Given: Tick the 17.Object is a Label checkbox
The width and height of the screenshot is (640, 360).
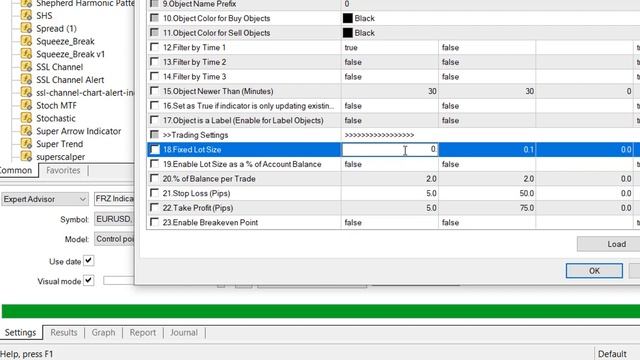Looking at the screenshot, I should click(x=154, y=120).
